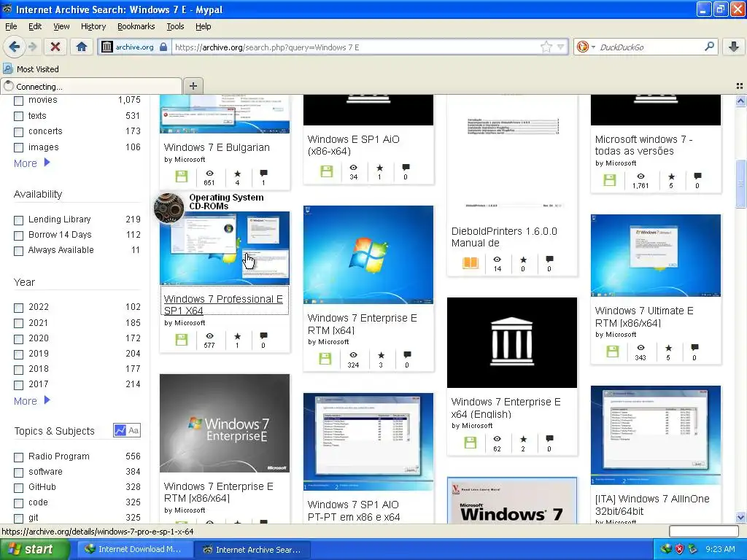Click the Internet Archive Search taskbar button
Screen dimensions: 747x560
(253, 549)
